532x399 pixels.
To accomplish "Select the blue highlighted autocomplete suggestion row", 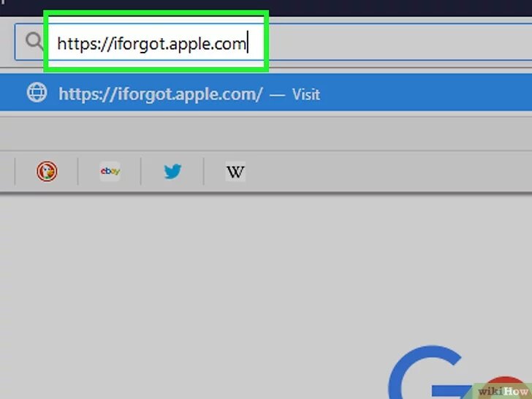I will coord(266,92).
